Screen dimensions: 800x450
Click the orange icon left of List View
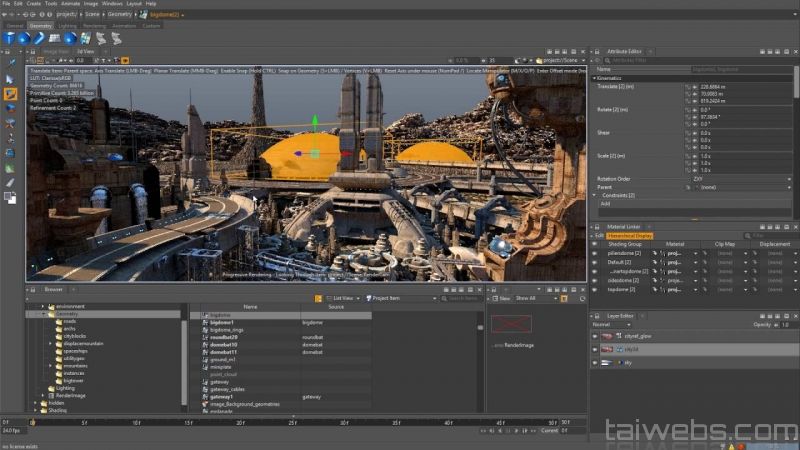(x=319, y=298)
